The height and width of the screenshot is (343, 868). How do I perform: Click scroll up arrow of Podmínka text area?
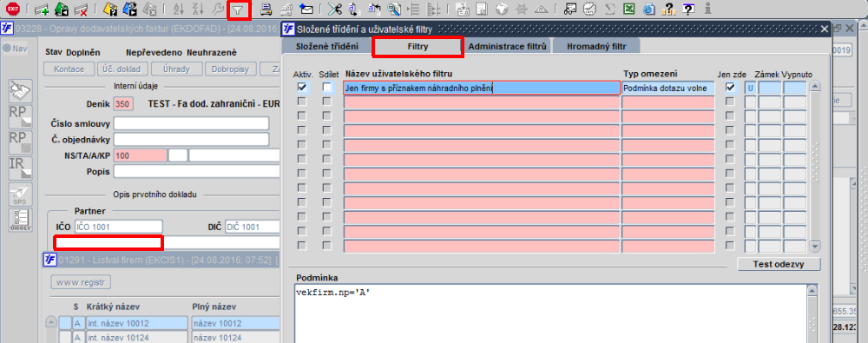point(812,290)
